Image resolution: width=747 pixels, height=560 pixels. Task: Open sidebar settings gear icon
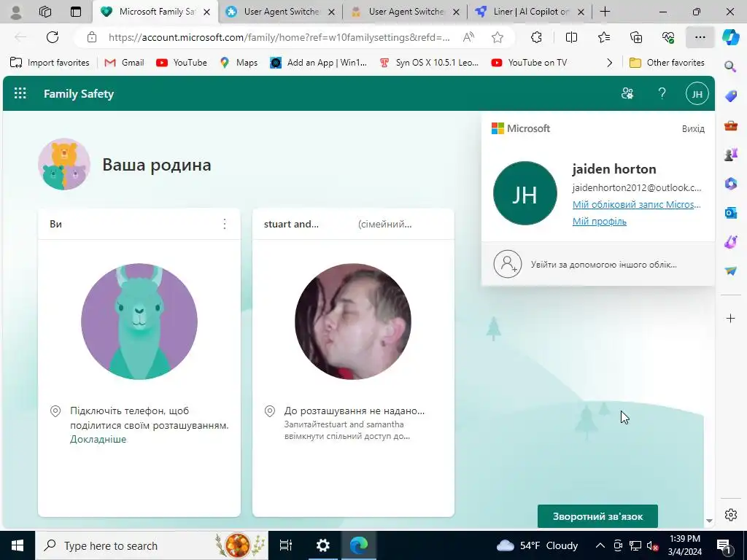tap(730, 515)
